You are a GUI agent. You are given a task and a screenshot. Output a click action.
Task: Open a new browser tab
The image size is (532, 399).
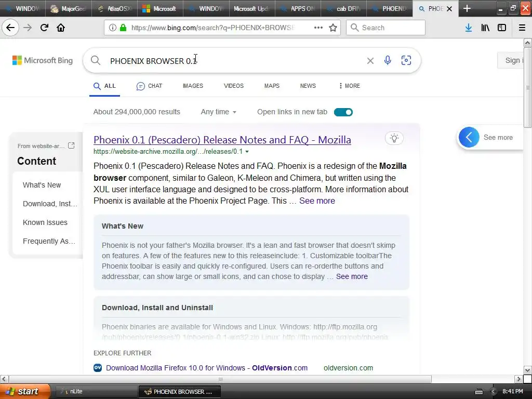[x=467, y=8]
